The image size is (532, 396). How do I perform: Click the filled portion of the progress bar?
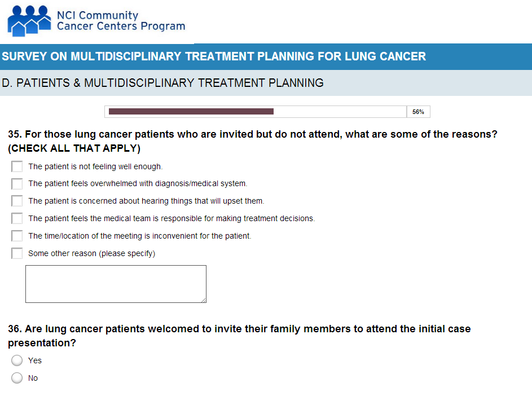click(x=191, y=112)
